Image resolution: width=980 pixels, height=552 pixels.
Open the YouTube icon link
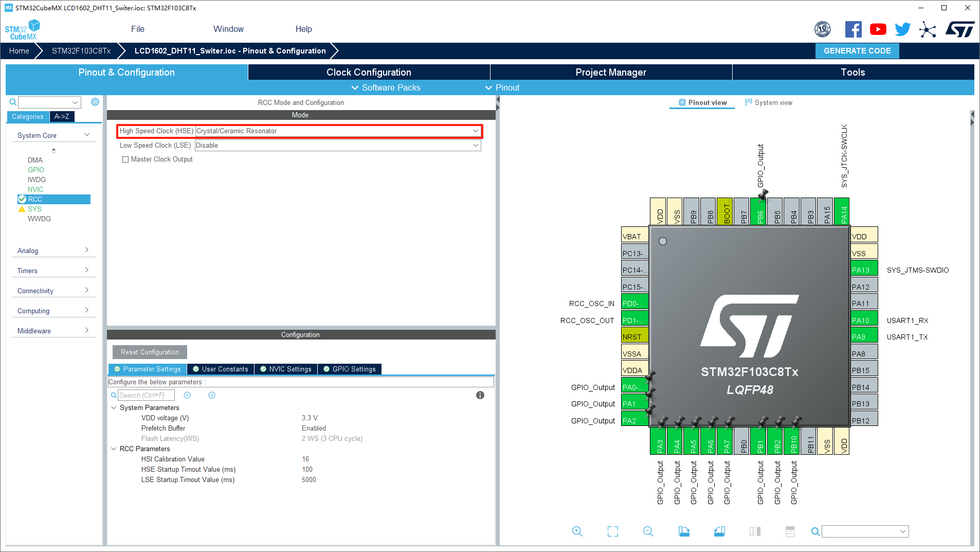point(878,29)
